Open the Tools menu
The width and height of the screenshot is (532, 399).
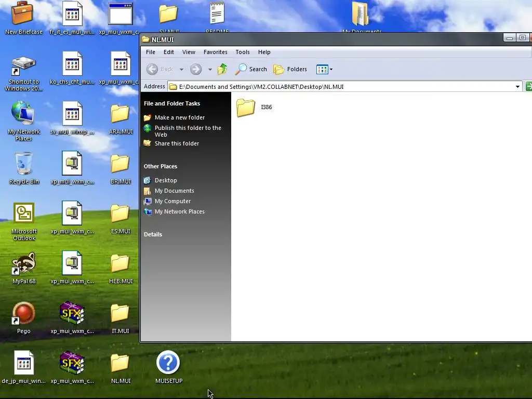243,52
